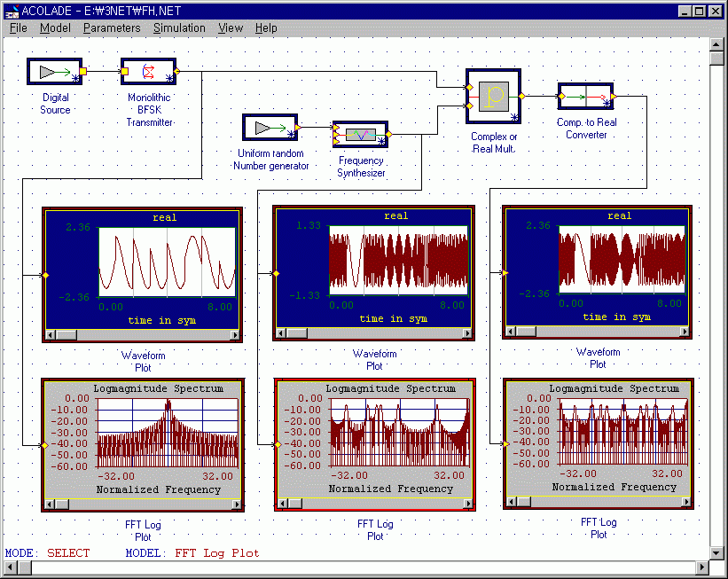728x579 pixels.
Task: Click the 'MODE: SELECT' status text
Action: coord(47,553)
